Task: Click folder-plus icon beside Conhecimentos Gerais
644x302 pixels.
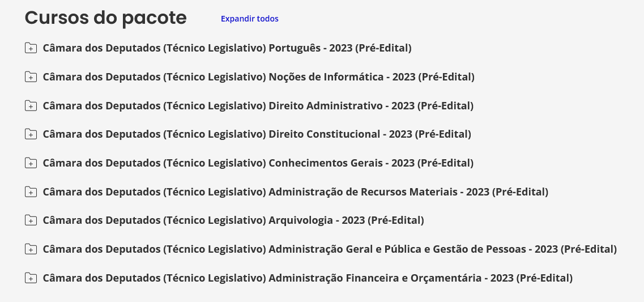Action: pyautogui.click(x=31, y=163)
